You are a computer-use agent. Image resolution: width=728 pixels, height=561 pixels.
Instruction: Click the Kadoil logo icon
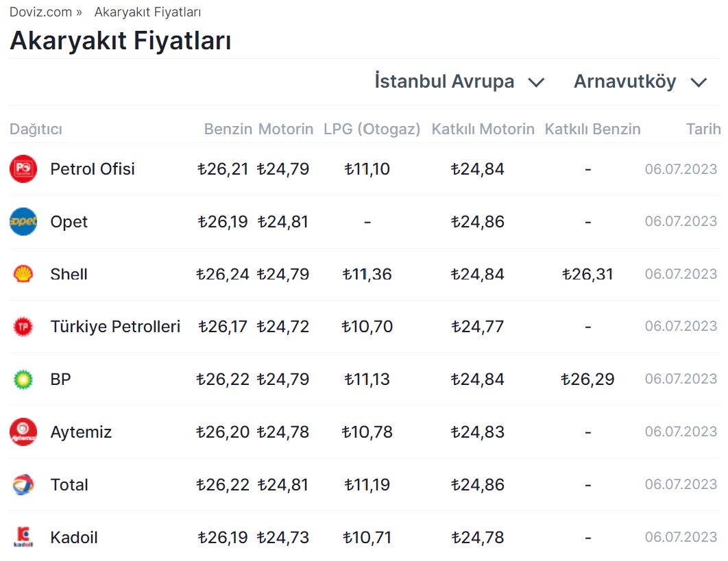[23, 537]
